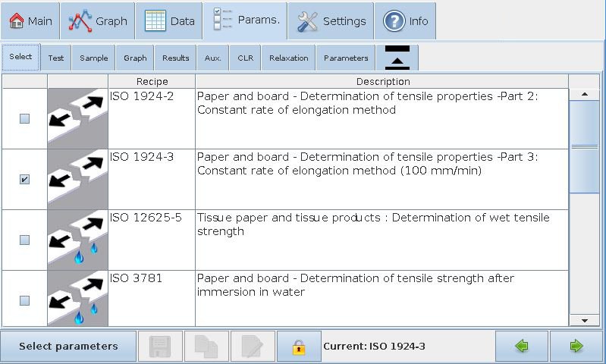Go to the Sample sub-tab
606x364 pixels.
click(x=93, y=58)
